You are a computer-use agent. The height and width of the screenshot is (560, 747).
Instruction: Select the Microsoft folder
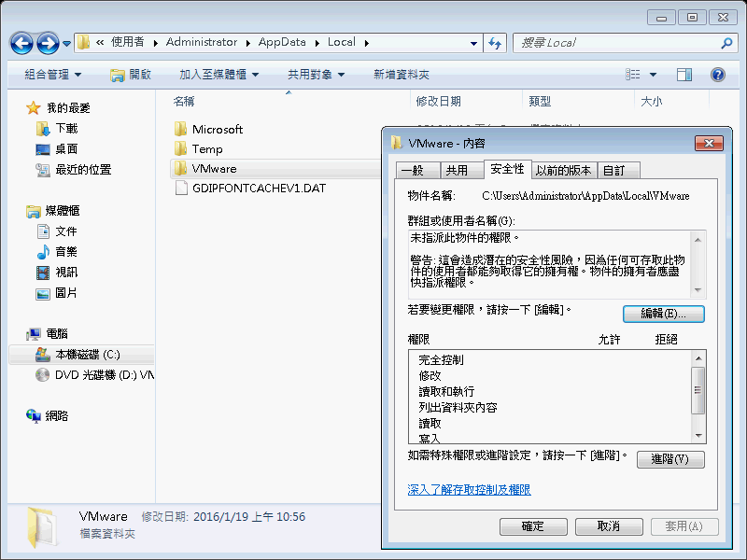[x=218, y=129]
